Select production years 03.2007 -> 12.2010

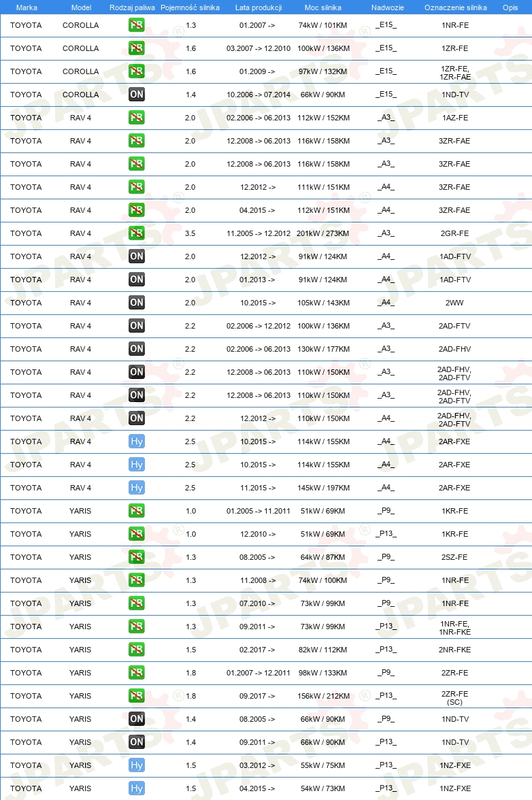(x=259, y=48)
